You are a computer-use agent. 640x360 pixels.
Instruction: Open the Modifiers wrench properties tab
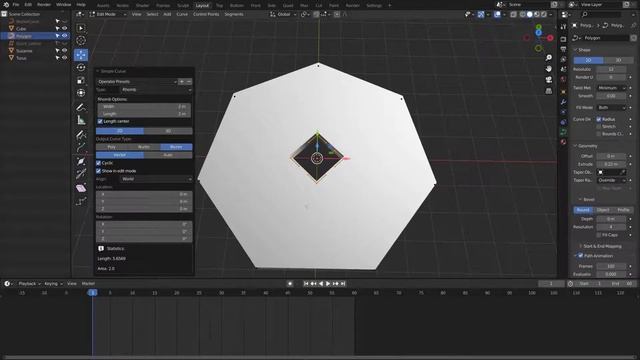563,102
